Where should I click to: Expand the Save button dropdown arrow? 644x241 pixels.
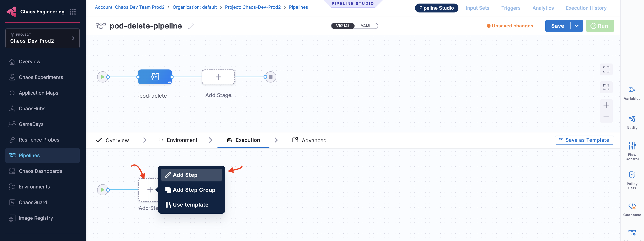pyautogui.click(x=576, y=26)
